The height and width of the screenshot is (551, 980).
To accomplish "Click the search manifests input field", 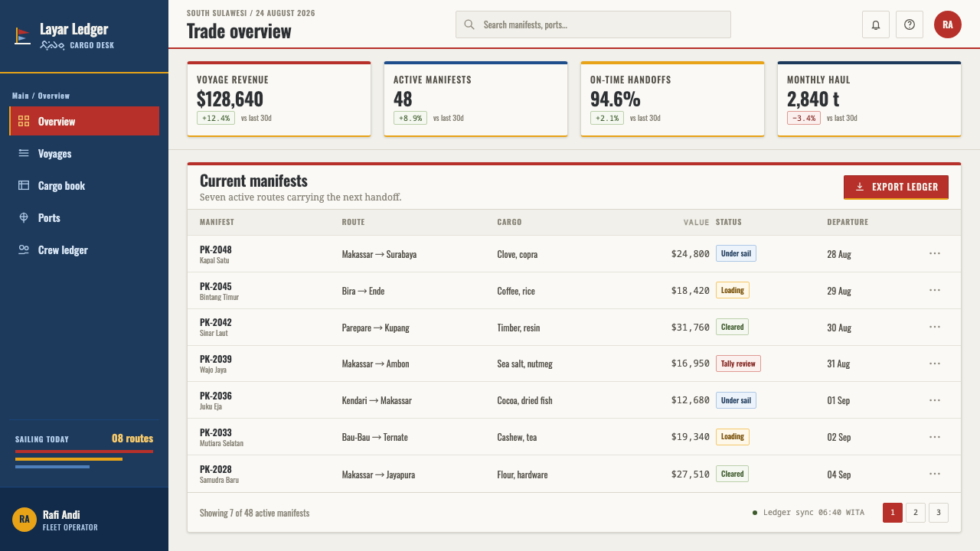I will (x=593, y=24).
